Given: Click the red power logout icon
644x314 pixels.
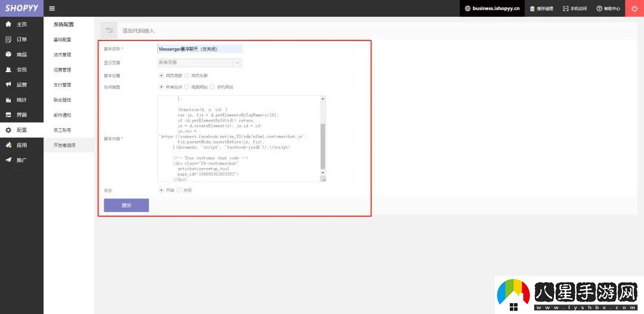Looking at the screenshot, I should [x=634, y=8].
